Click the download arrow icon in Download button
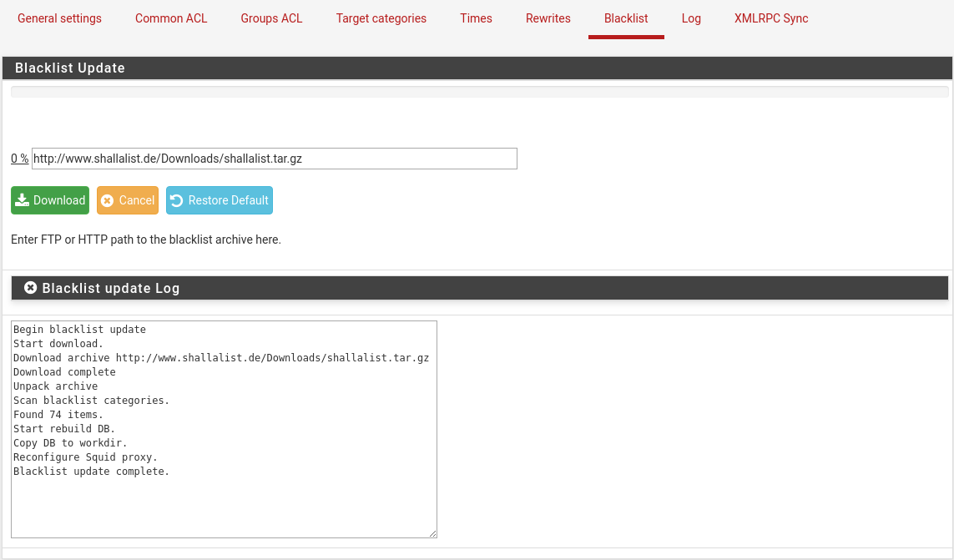The width and height of the screenshot is (954, 560). (x=22, y=200)
